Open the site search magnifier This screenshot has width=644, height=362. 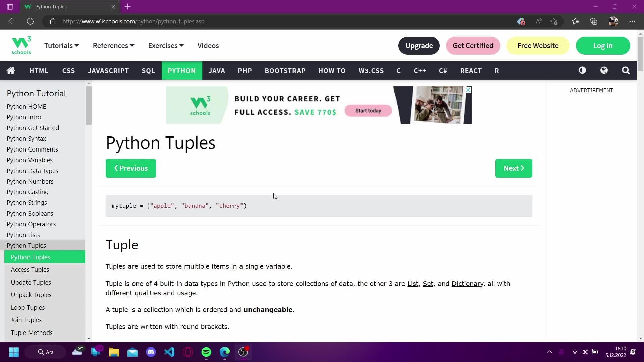pos(626,70)
